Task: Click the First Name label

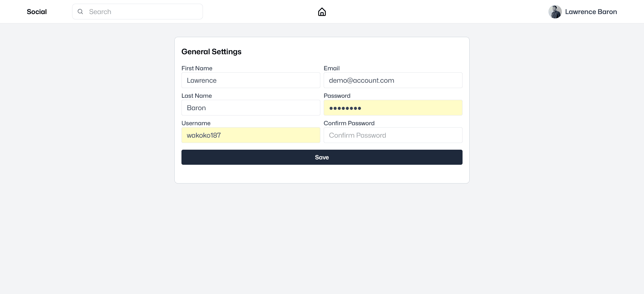Action: [x=197, y=68]
